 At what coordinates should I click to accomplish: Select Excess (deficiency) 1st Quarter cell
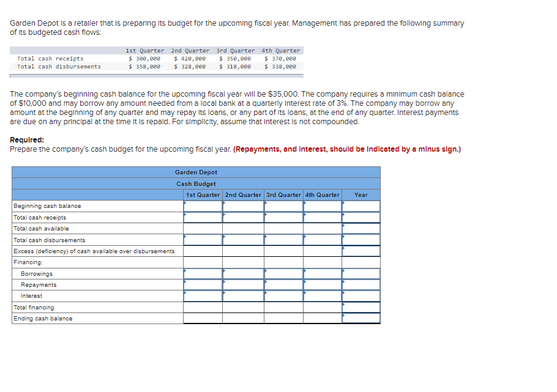coord(203,251)
